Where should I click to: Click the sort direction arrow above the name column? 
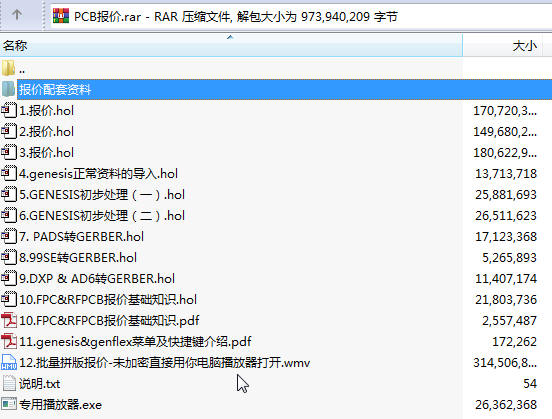[230, 37]
